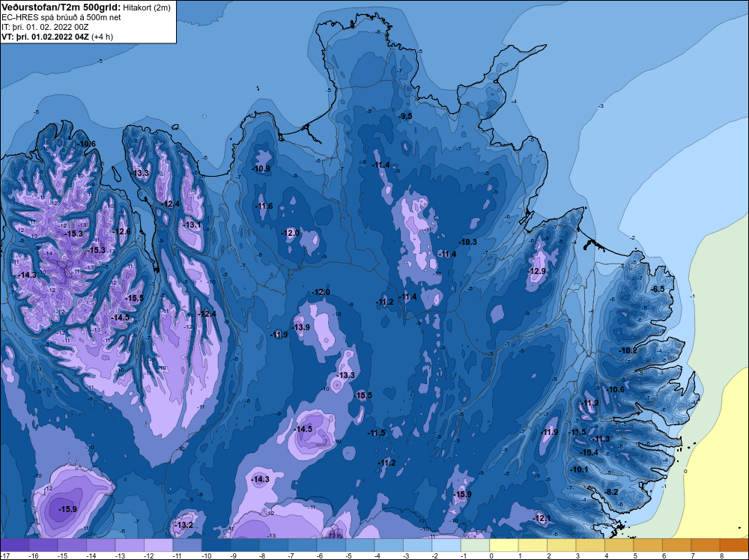Click the legend swatch between -5 and -4
Image resolution: width=749 pixels, height=560 pixels.
(x=361, y=545)
